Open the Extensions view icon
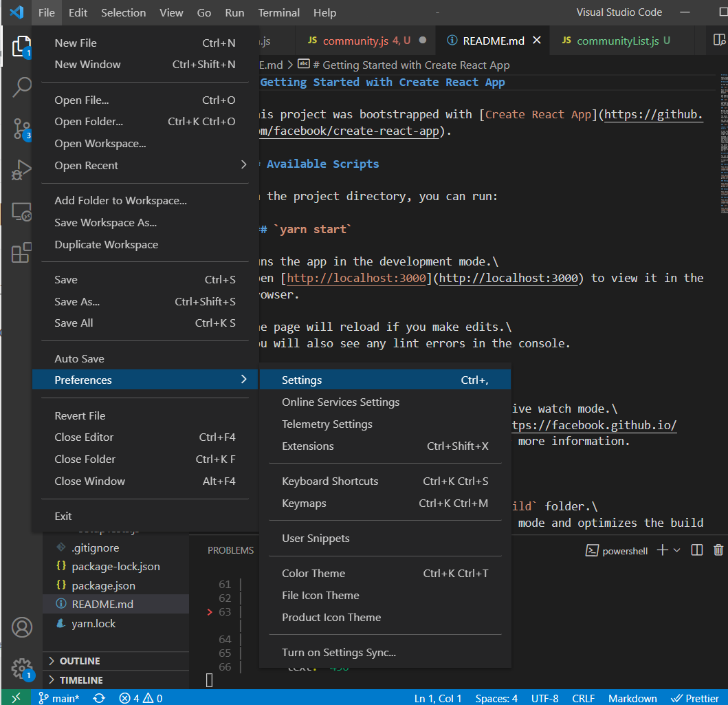 [x=21, y=252]
